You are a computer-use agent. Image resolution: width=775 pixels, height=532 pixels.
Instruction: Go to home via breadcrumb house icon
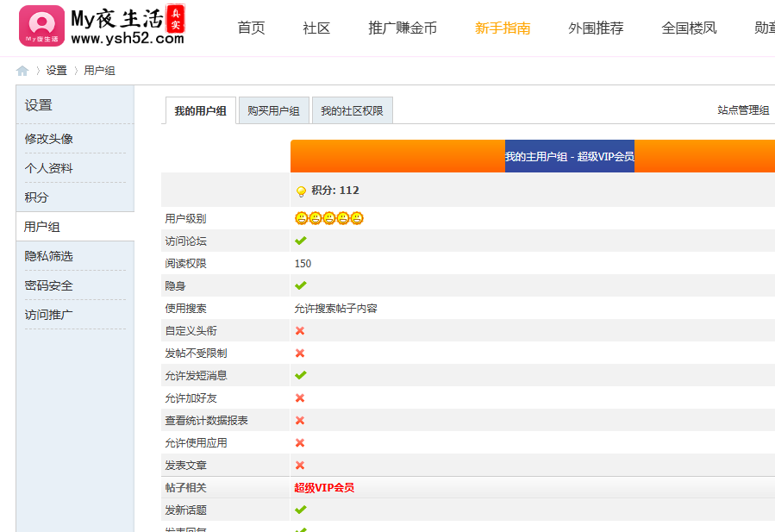click(22, 71)
